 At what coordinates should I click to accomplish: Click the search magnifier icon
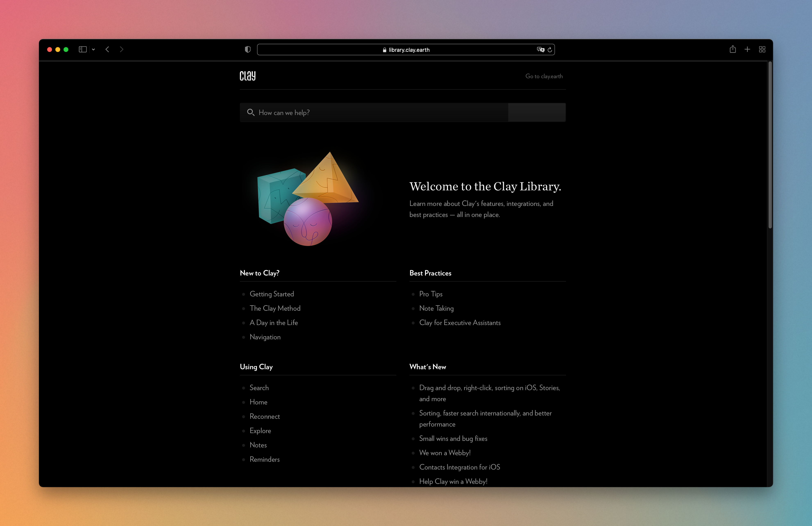[x=251, y=112]
